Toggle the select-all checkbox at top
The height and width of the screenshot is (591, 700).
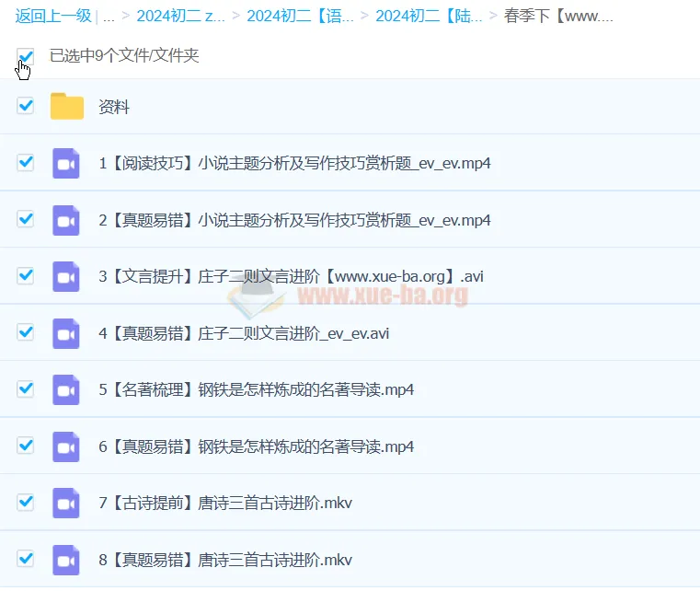tap(26, 56)
